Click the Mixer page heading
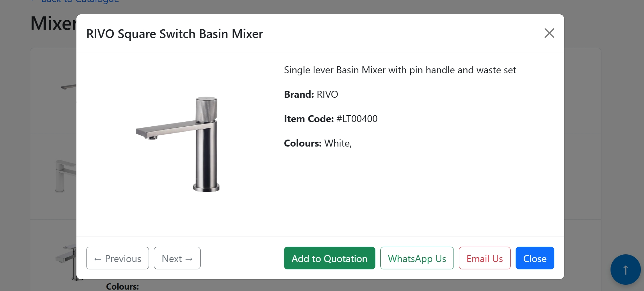This screenshot has width=644, height=291. pyautogui.click(x=53, y=24)
